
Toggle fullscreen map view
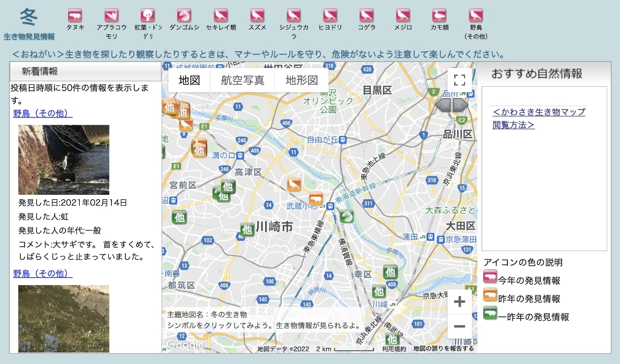tap(460, 80)
